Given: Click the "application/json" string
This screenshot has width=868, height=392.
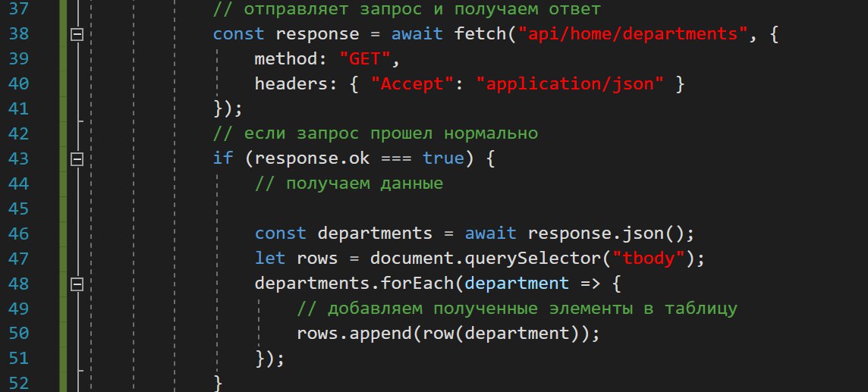Looking at the screenshot, I should [570, 84].
